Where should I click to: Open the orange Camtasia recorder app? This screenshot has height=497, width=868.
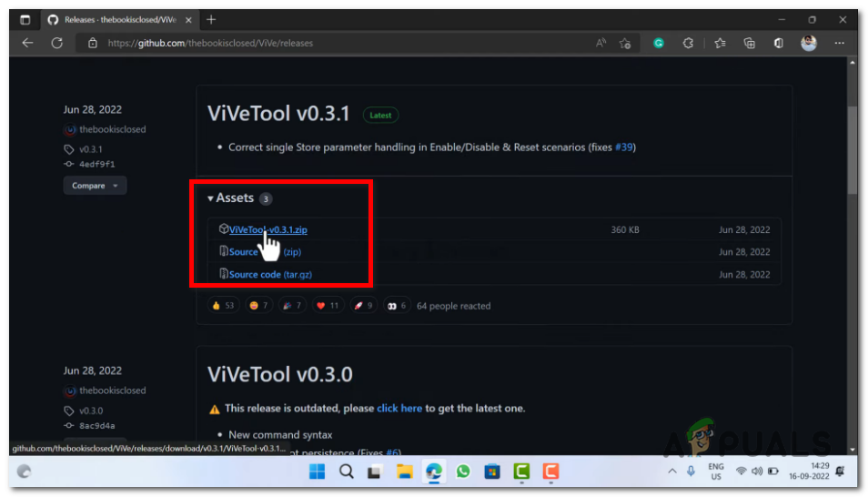[550, 472]
